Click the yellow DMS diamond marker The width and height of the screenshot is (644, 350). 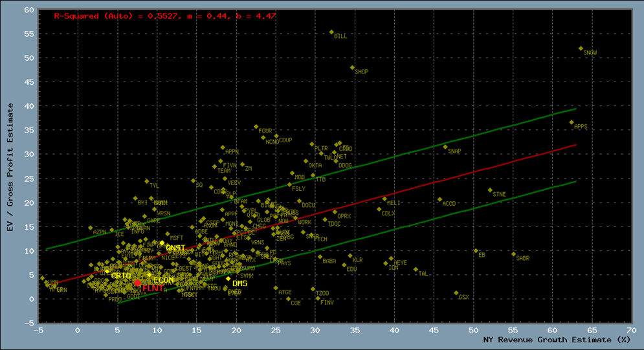228,279
